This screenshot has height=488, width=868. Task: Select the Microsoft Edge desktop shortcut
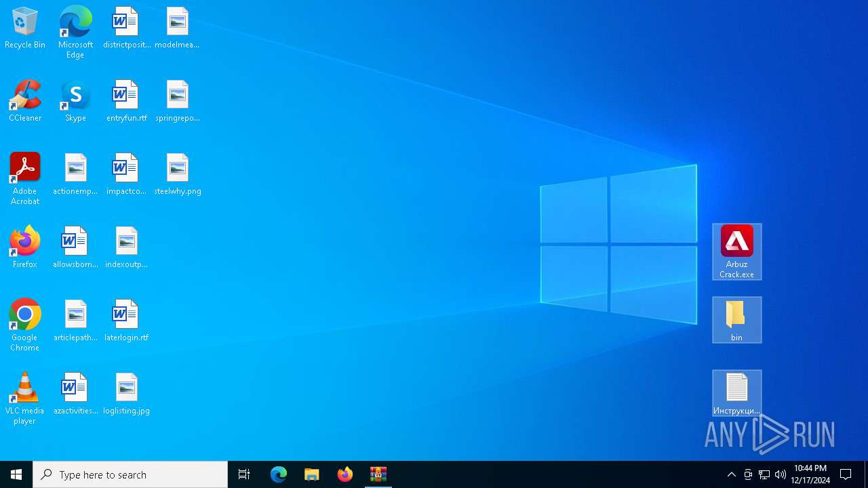[75, 33]
